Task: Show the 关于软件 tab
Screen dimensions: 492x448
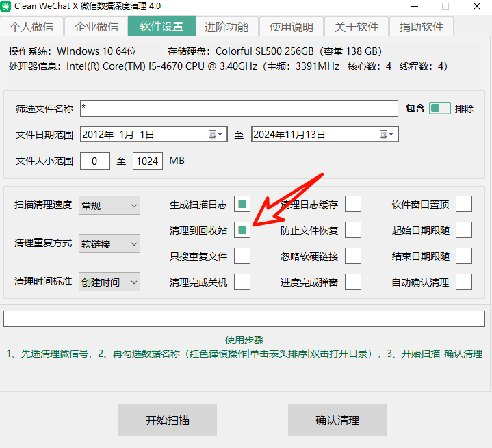Action: [x=357, y=27]
